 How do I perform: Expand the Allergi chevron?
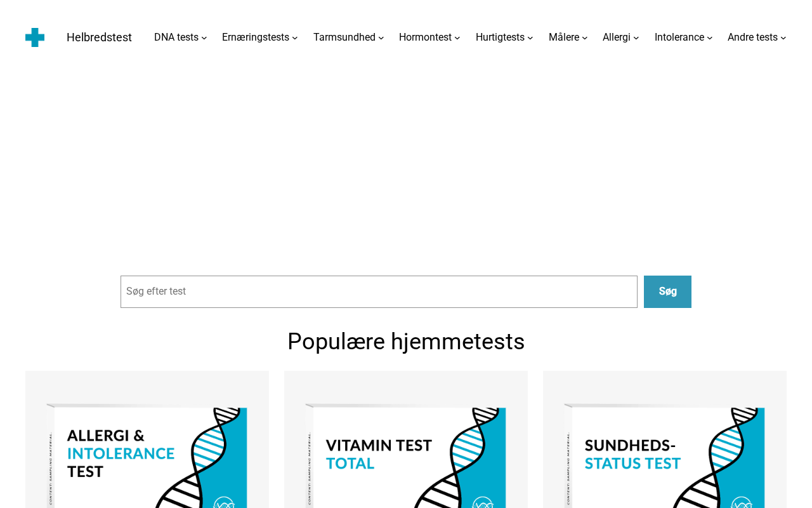pyautogui.click(x=636, y=38)
